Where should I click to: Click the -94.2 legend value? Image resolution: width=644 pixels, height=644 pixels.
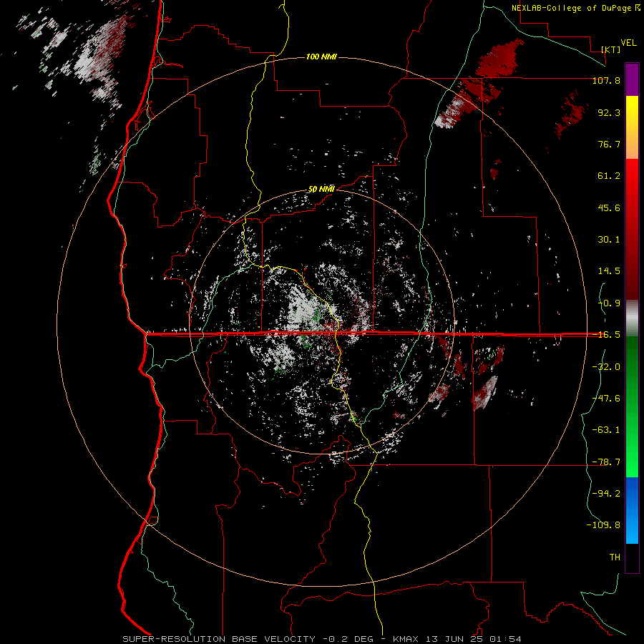606,493
